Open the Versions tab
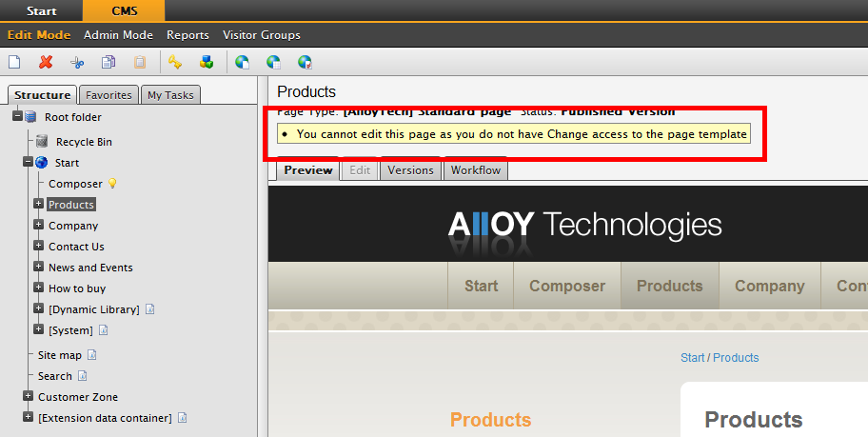The width and height of the screenshot is (868, 437). click(x=410, y=170)
